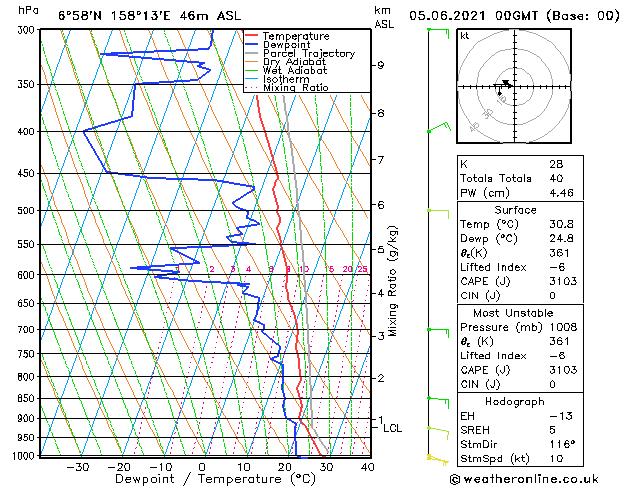Select the 'Mixing Ratio' legend label
Screen dimensions: 629x486
[x=296, y=88]
